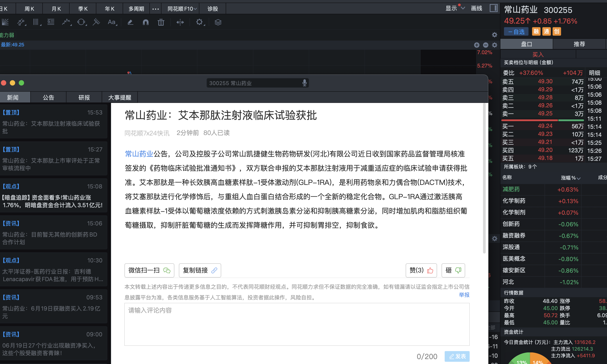Screen dimensions: 607x364
Task: Select the parallel channel line tool
Action: [21, 22]
